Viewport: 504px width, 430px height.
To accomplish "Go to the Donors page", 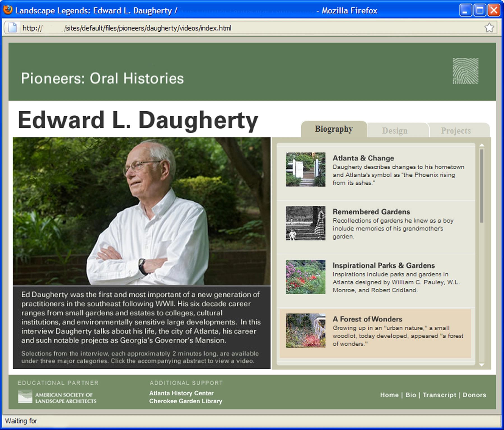I will tap(474, 395).
